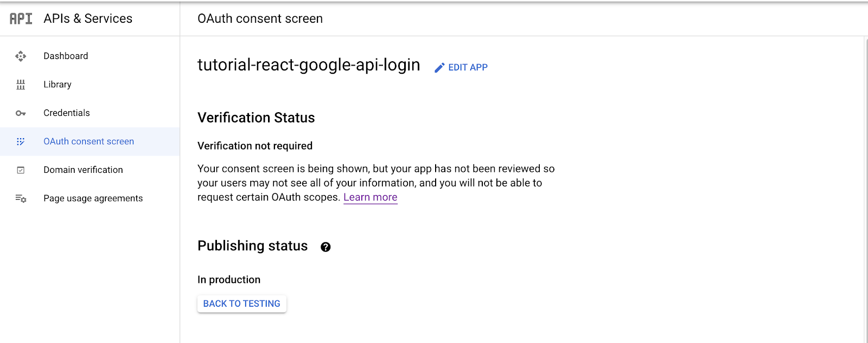Open Page usage agreements
This screenshot has width=868, height=343.
tap(93, 198)
